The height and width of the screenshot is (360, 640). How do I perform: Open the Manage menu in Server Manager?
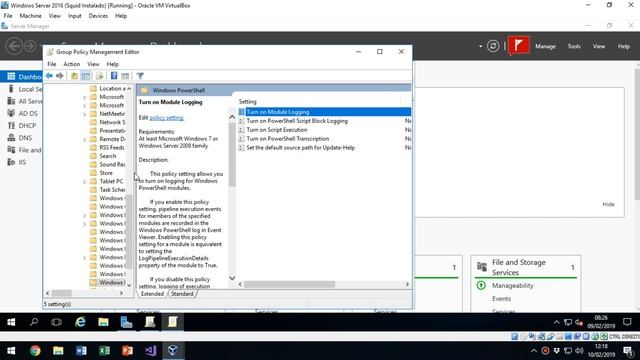[545, 47]
